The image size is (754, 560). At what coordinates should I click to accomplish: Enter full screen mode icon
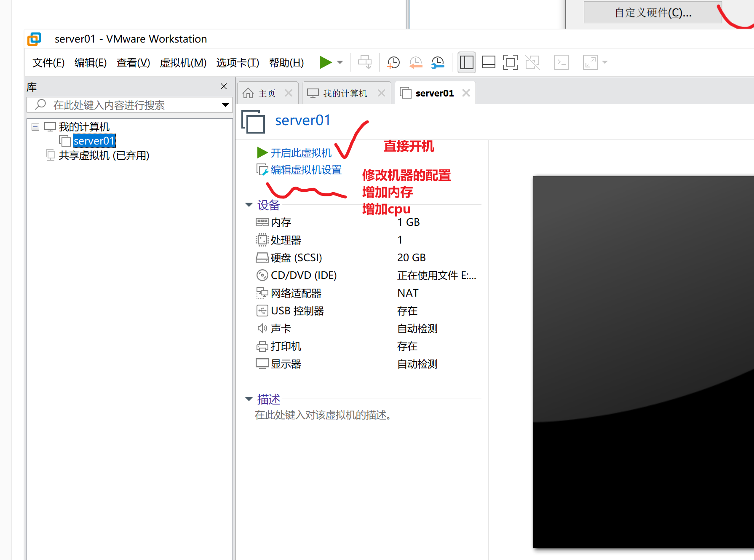(511, 62)
